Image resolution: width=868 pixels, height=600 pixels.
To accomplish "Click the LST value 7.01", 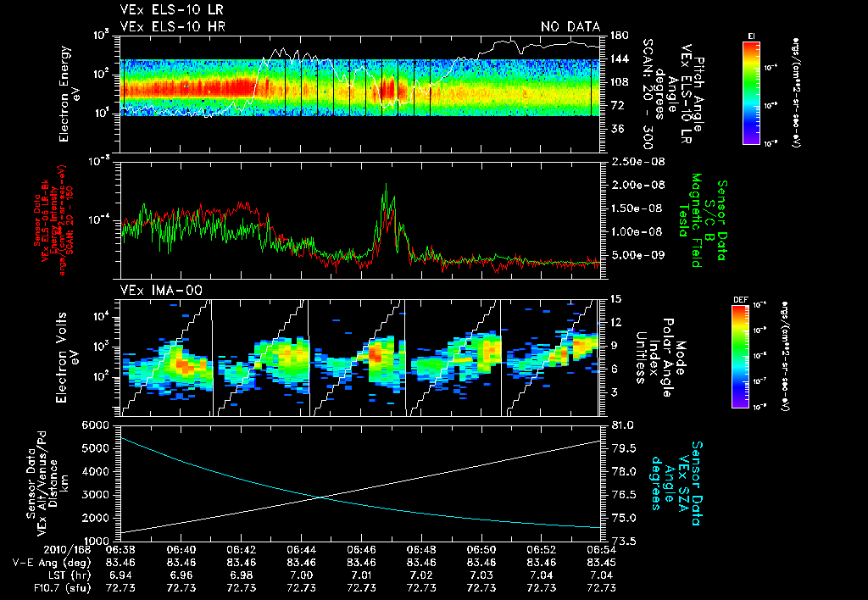I will click(361, 575).
